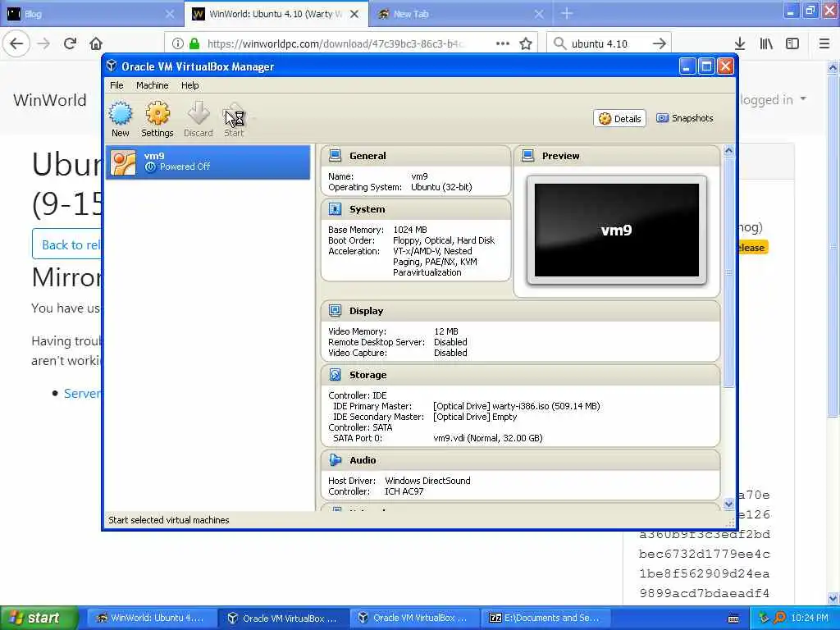Click the site info icon in address bar
Image resolution: width=840 pixels, height=630 pixels.
coord(178,43)
